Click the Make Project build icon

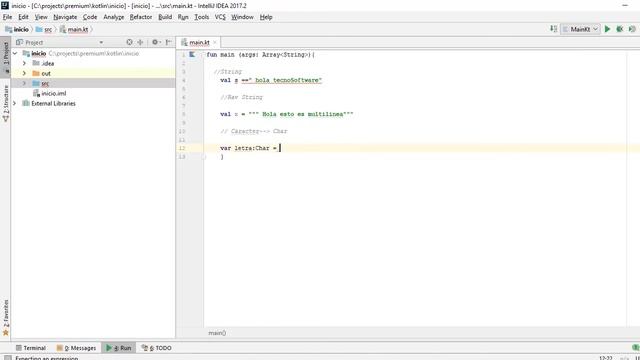click(x=553, y=29)
